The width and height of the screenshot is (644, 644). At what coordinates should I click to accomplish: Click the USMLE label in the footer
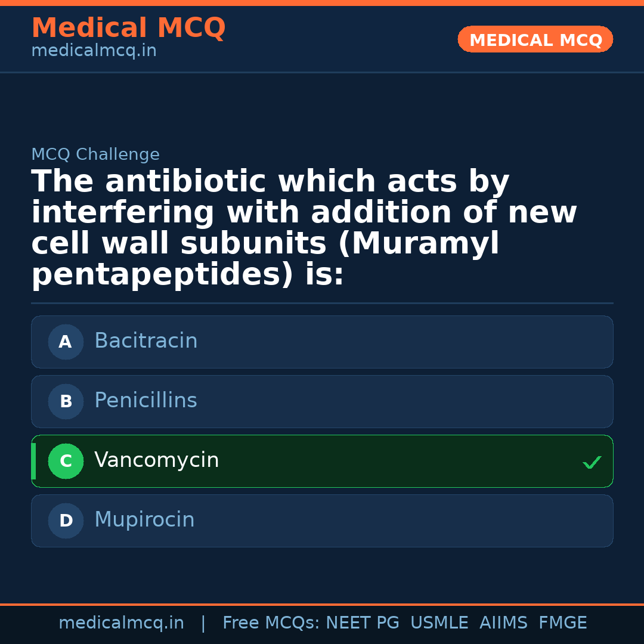439,623
